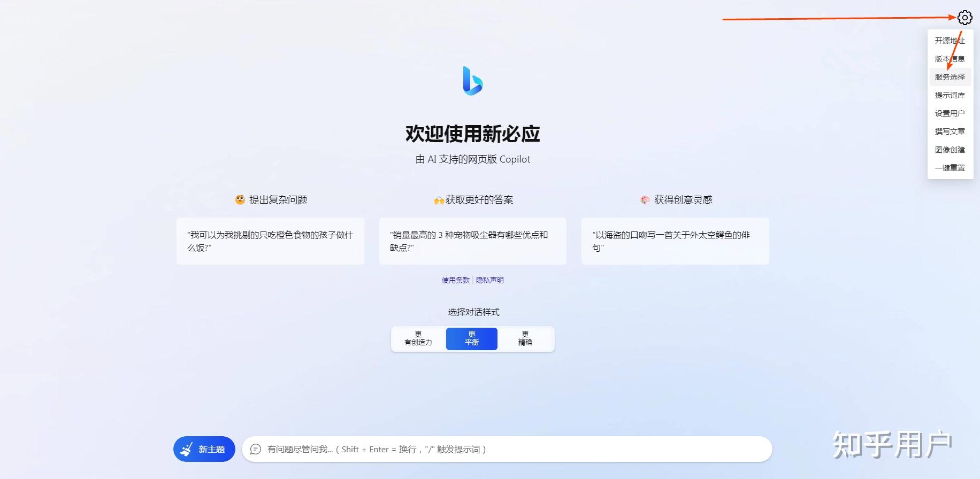
Task: Select 开源地址 from settings menu
Action: [x=950, y=41]
